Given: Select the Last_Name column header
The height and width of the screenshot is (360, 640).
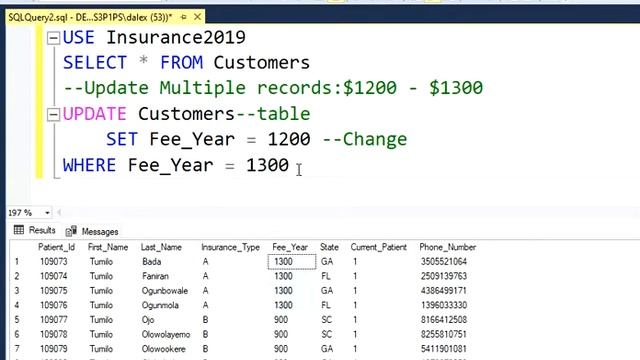Looking at the screenshot, I should click(161, 247).
